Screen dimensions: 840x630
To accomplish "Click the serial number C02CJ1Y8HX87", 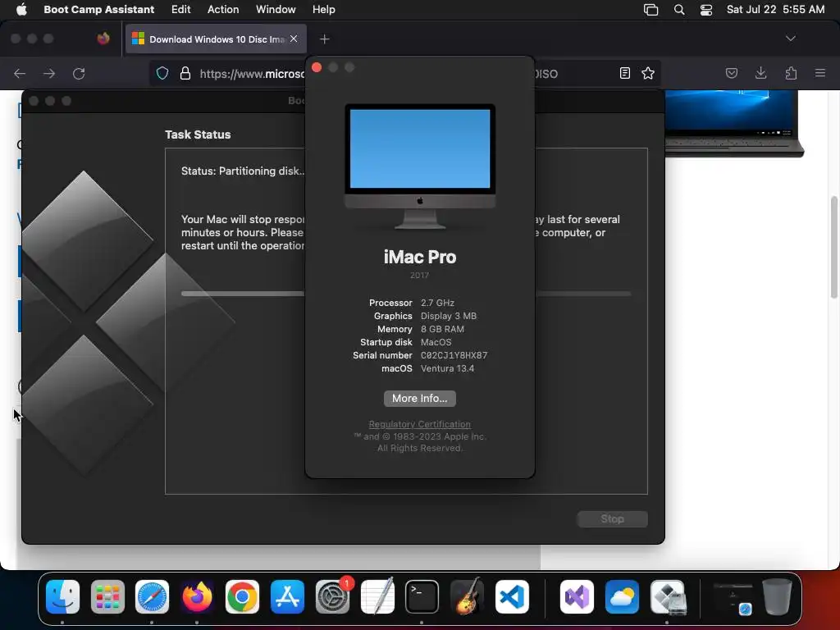I will pyautogui.click(x=454, y=355).
